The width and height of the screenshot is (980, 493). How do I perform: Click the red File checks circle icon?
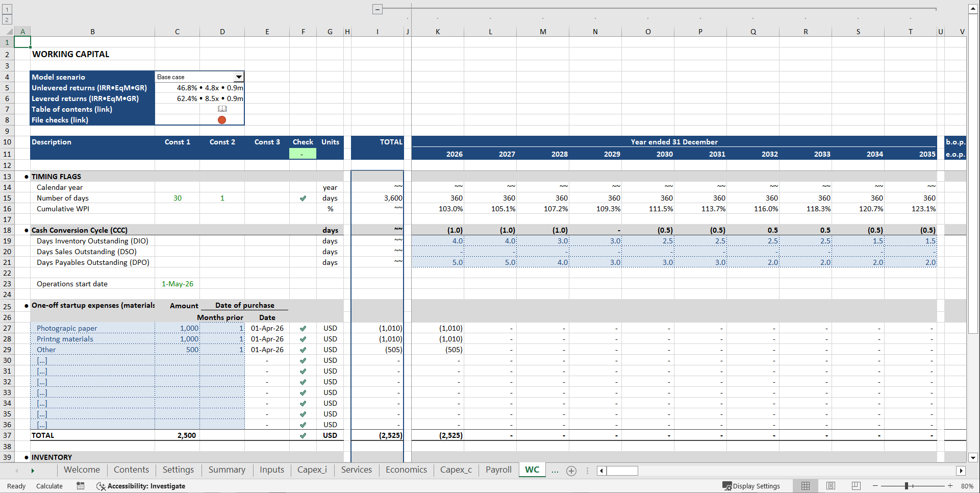pos(222,119)
